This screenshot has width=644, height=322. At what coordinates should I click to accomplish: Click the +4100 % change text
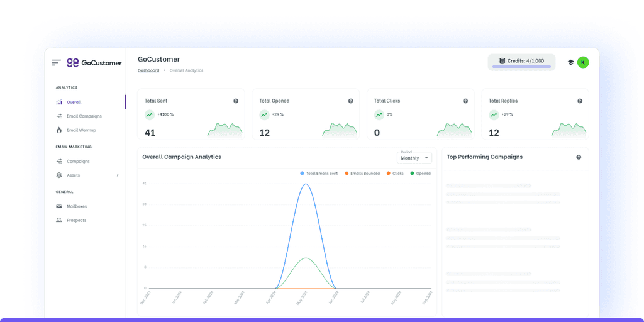coord(165,114)
